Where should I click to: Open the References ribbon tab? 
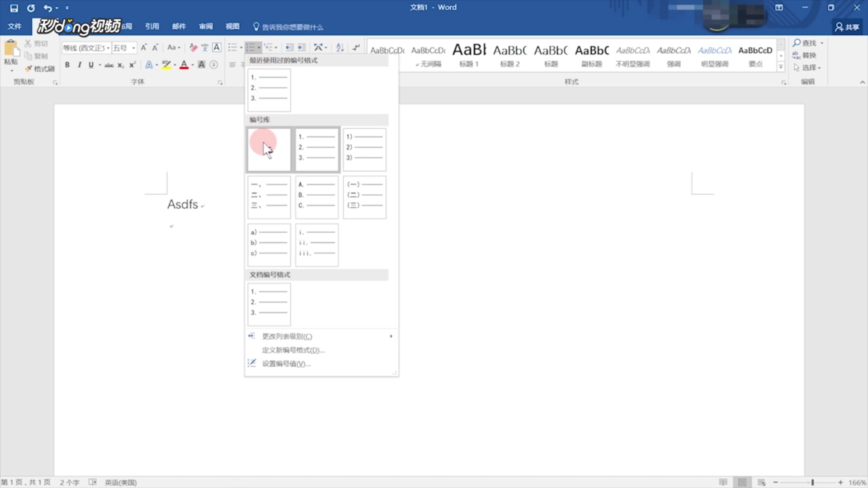tap(152, 26)
